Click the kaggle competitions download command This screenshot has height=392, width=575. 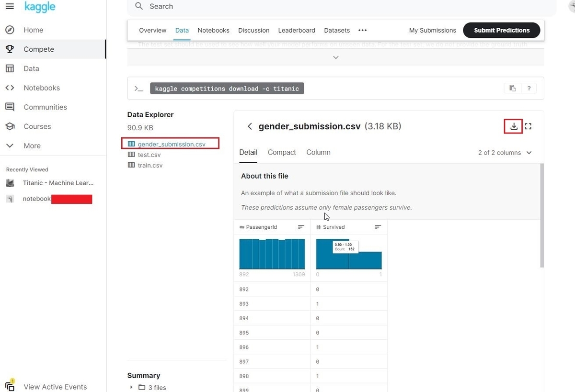(x=227, y=89)
